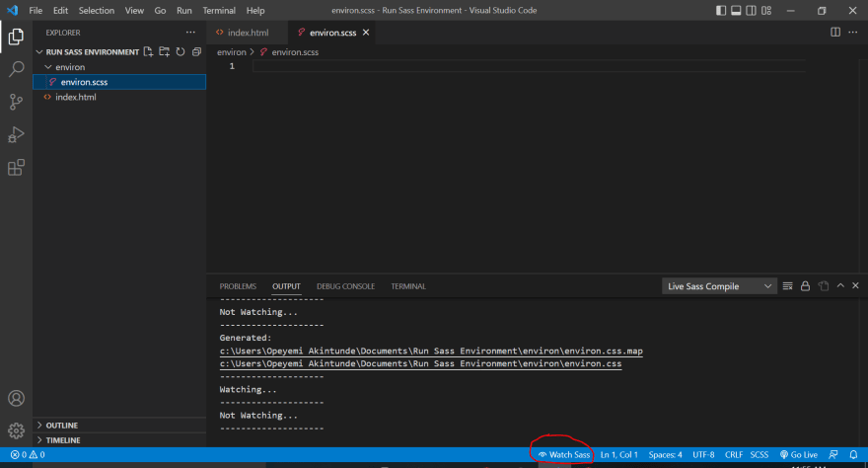868x468 pixels.
Task: Open the Search view in activity bar
Action: coord(16,69)
